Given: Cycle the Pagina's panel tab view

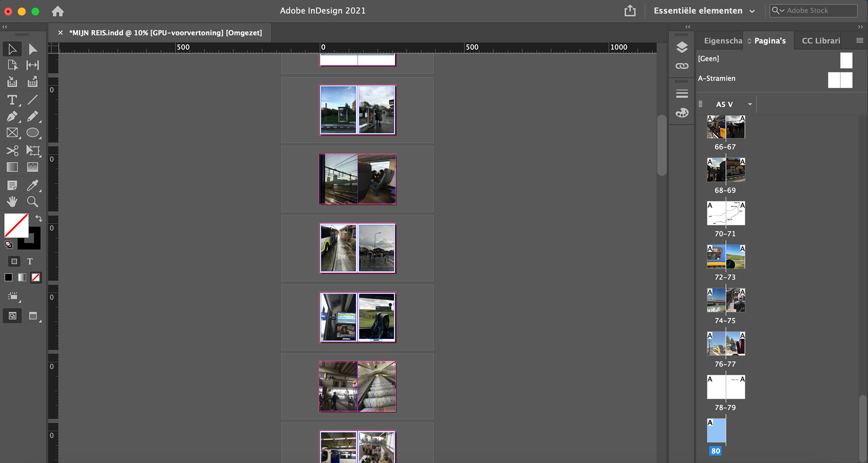Looking at the screenshot, I should tap(749, 41).
